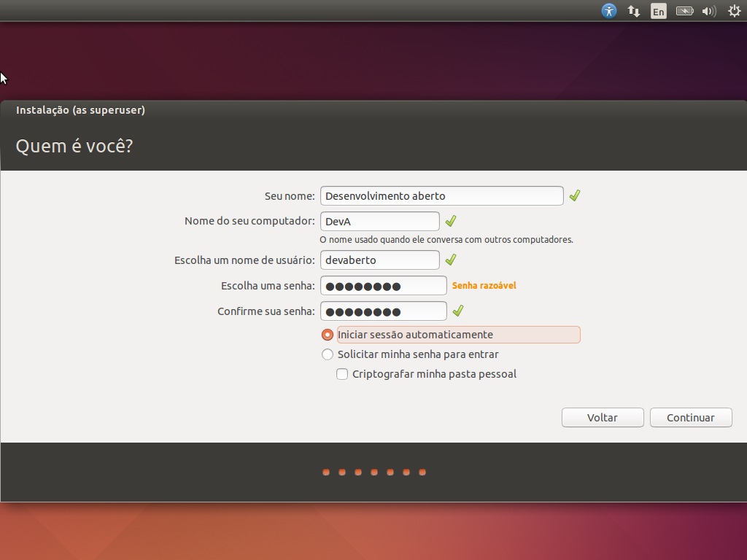Click the username field containing devaberto
747x560 pixels.
[x=379, y=260]
